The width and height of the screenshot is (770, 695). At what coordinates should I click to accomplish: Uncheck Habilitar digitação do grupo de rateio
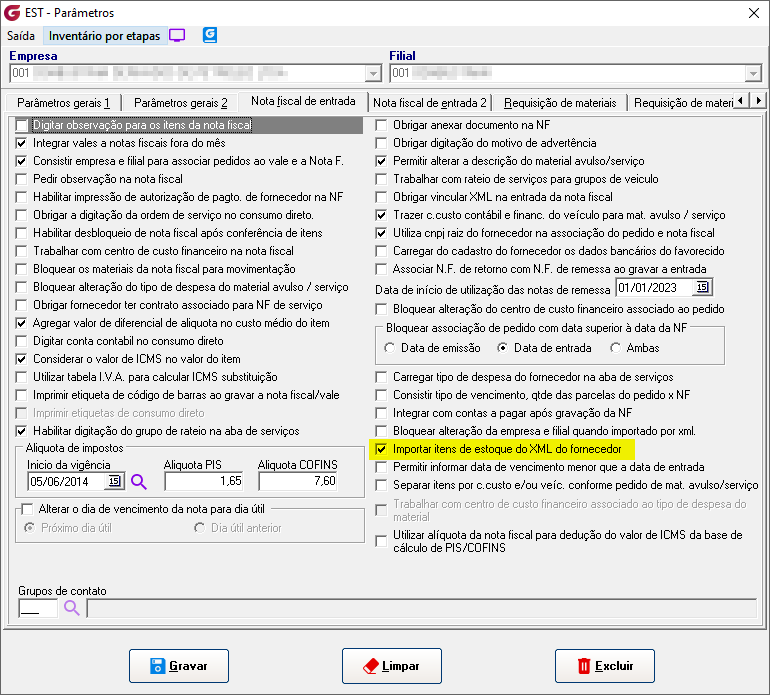pos(21,431)
